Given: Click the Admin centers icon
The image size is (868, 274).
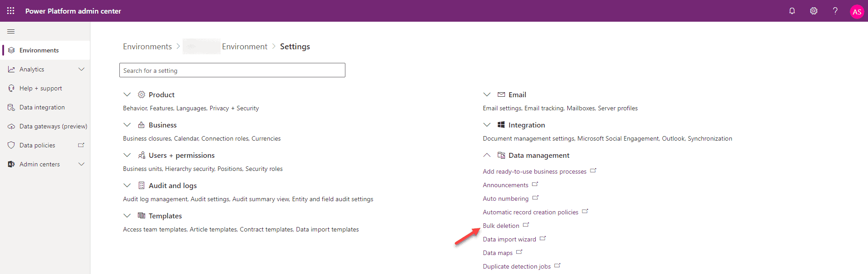Looking at the screenshot, I should (11, 164).
